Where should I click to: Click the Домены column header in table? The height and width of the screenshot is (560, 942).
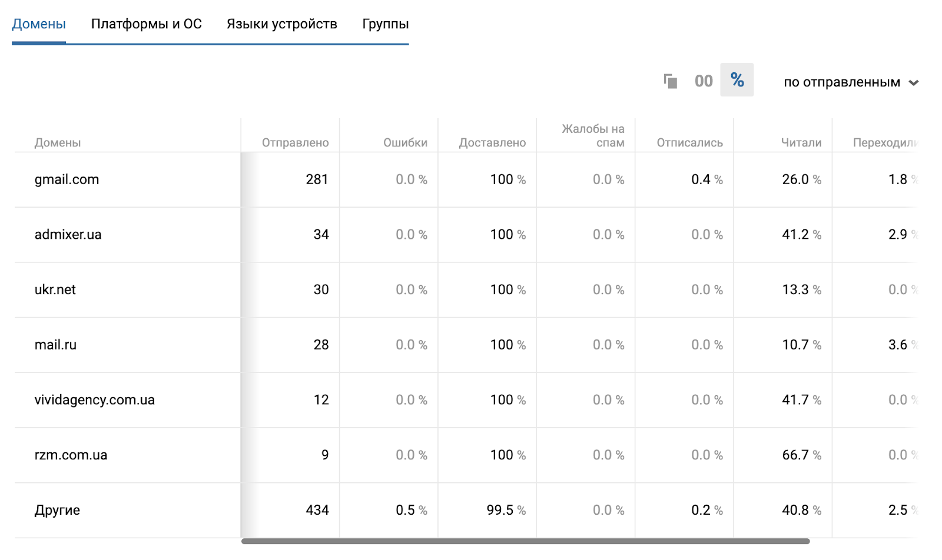58,143
